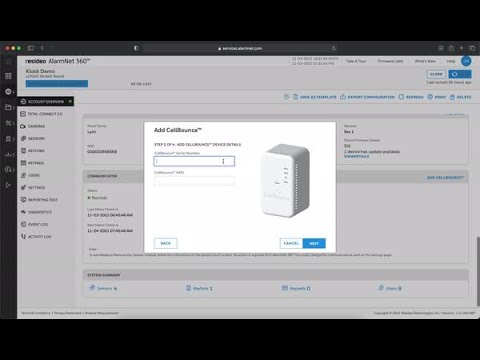The image size is (480, 360).
Task: Open the Activity Log section
Action: coord(36,236)
